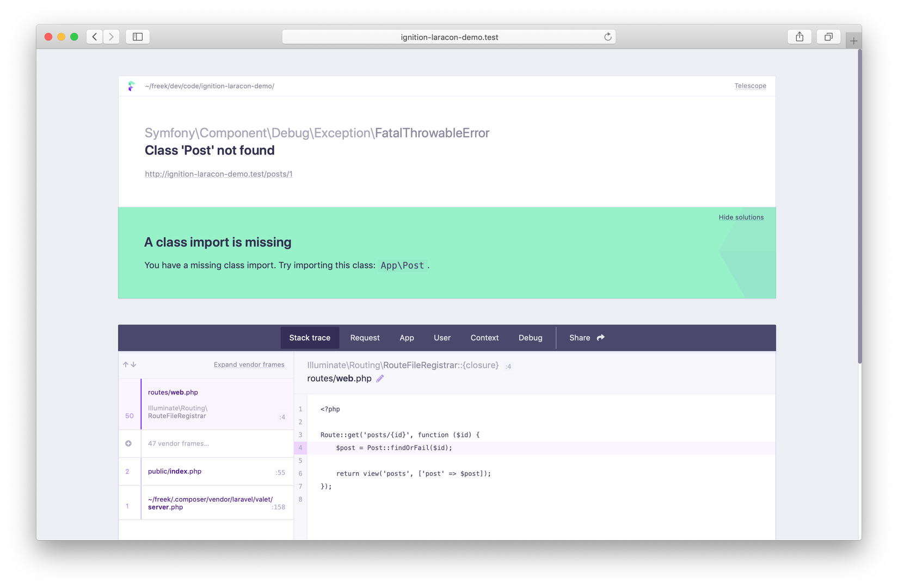The width and height of the screenshot is (898, 588).
Task: Expand the 47 vendor frames plus icon
Action: (x=128, y=443)
